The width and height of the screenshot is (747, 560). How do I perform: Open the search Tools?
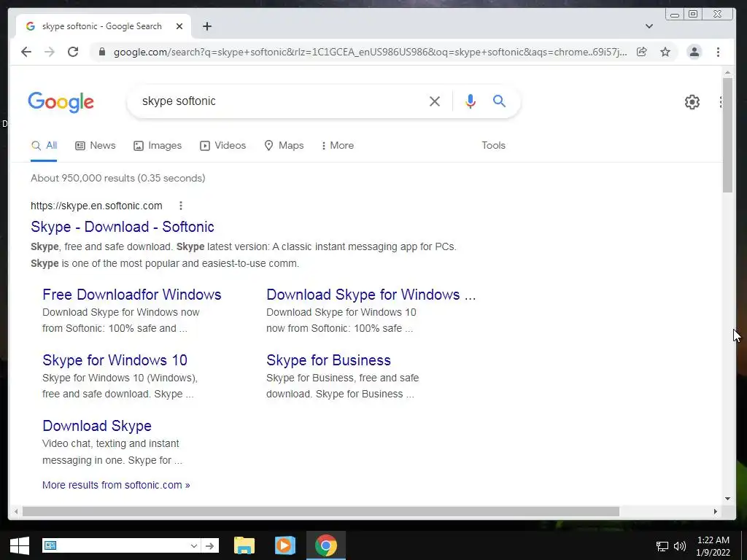pos(494,146)
